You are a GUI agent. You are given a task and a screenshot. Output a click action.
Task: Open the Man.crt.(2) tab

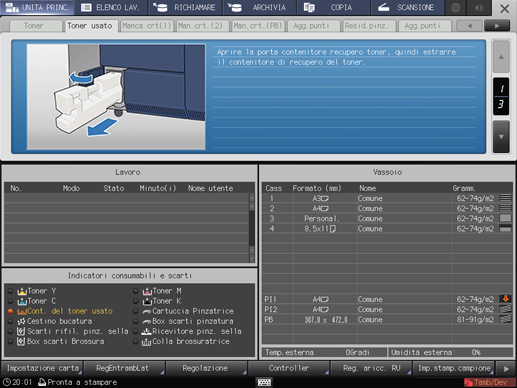point(203,26)
